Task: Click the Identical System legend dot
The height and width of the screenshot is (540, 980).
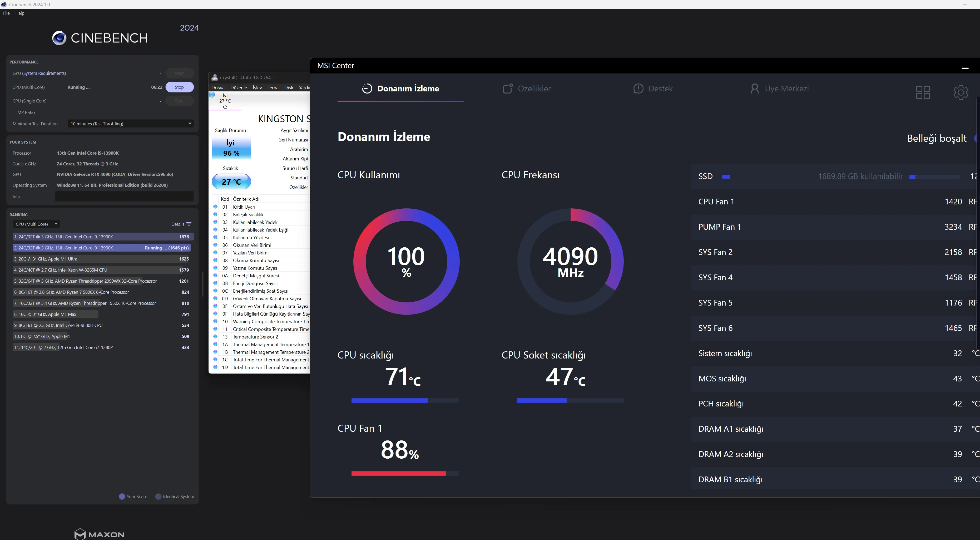Action: pos(159,497)
